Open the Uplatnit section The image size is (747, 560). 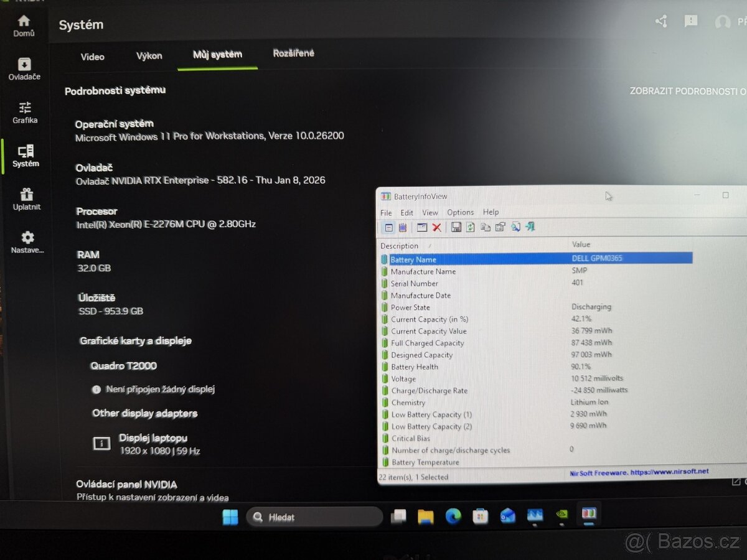[x=26, y=199]
